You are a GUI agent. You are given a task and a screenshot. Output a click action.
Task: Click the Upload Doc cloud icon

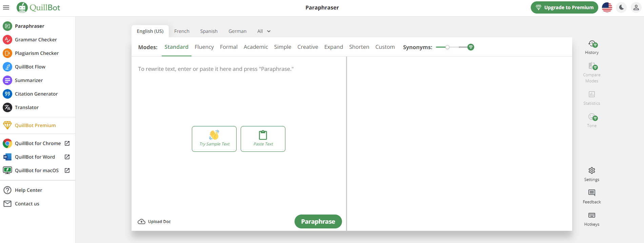(141, 222)
